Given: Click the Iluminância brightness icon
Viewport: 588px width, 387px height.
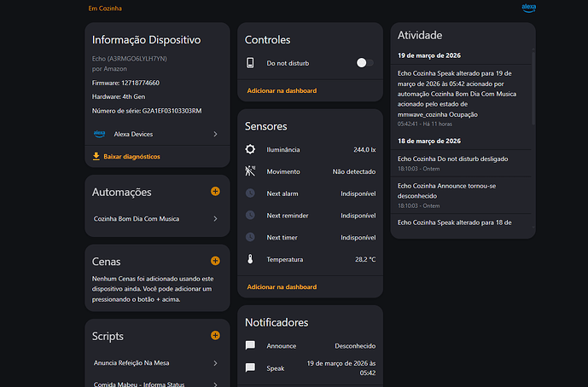Looking at the screenshot, I should (x=250, y=149).
